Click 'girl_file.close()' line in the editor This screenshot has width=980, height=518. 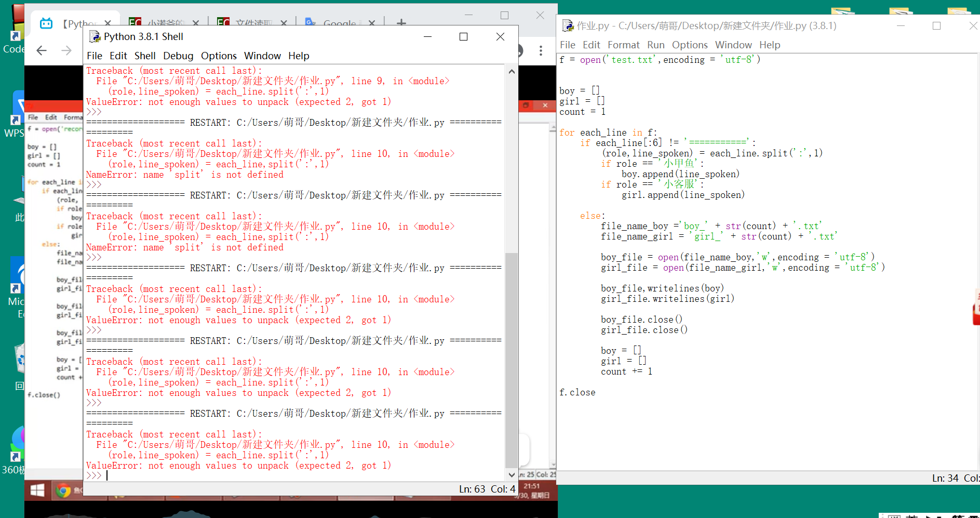click(644, 330)
